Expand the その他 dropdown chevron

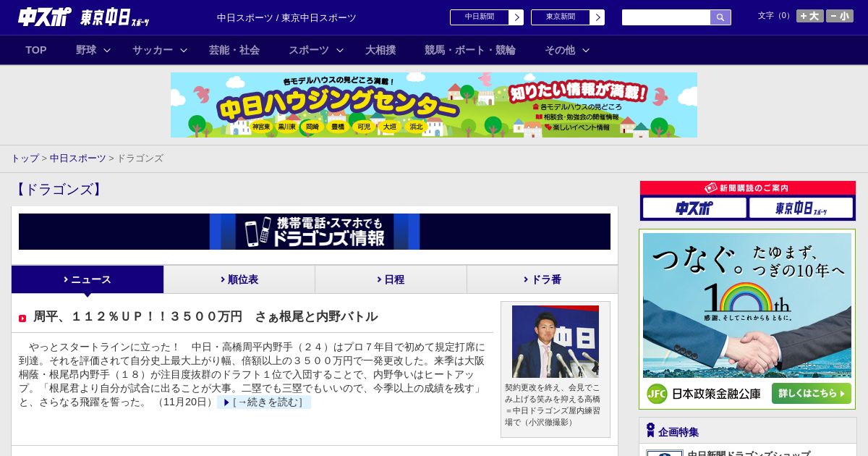(586, 50)
